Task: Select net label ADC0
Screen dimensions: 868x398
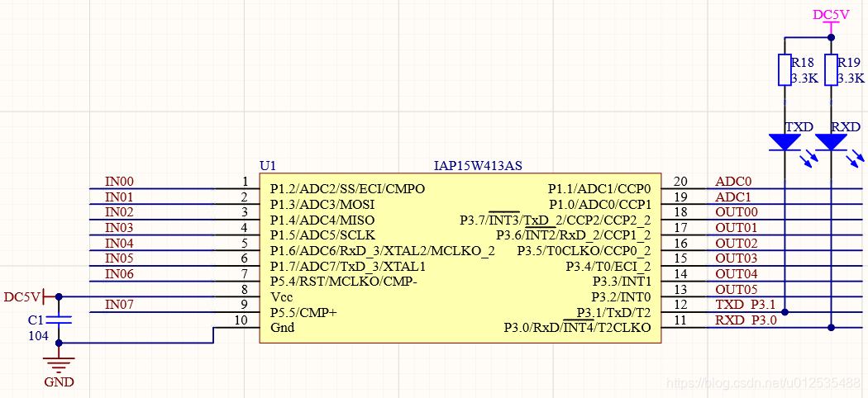Action: click(x=733, y=182)
